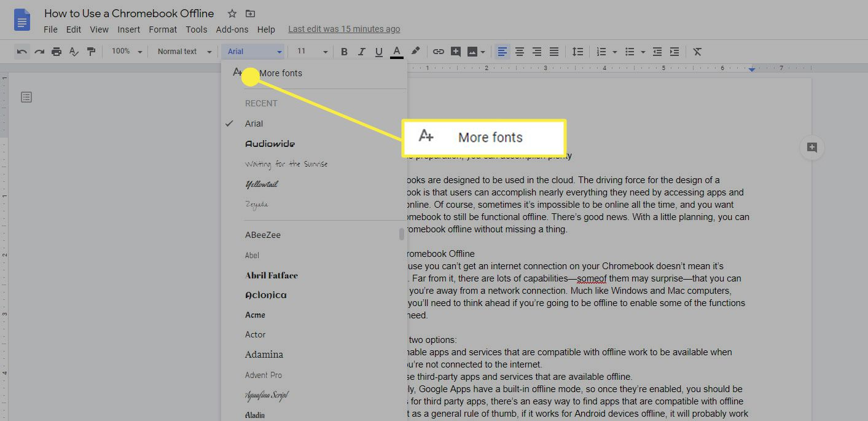Expand the insert image dropdown arrow
Viewport: 868px width, 421px height.
tap(483, 52)
